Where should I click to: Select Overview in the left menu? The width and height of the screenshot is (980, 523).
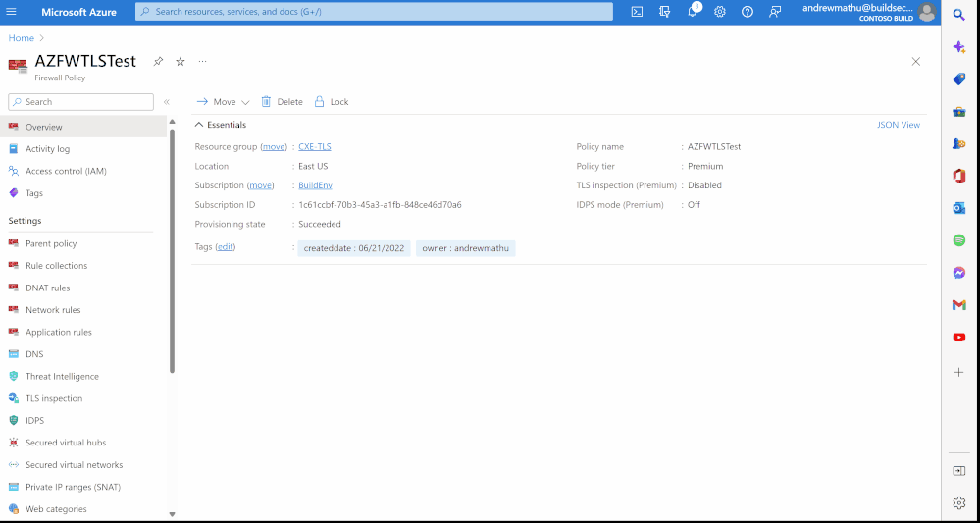[x=83, y=127]
